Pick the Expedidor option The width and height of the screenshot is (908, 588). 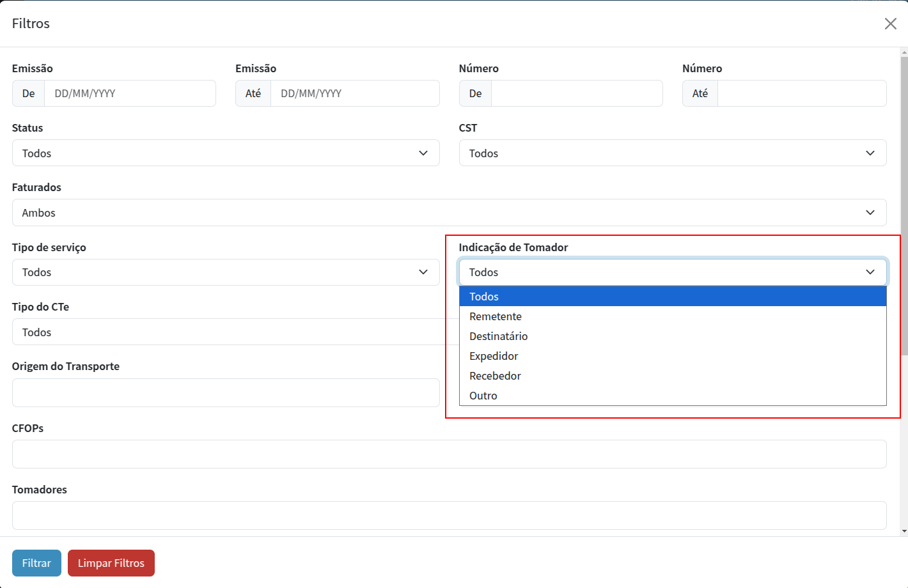click(x=494, y=356)
